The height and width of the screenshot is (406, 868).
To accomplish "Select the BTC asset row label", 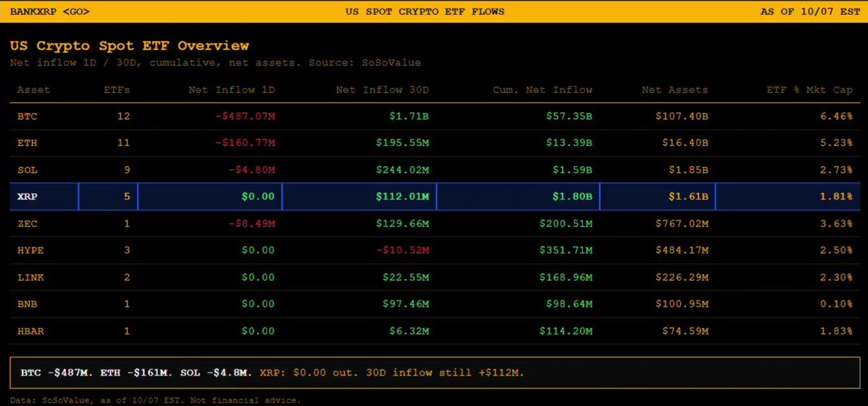I will (x=27, y=116).
